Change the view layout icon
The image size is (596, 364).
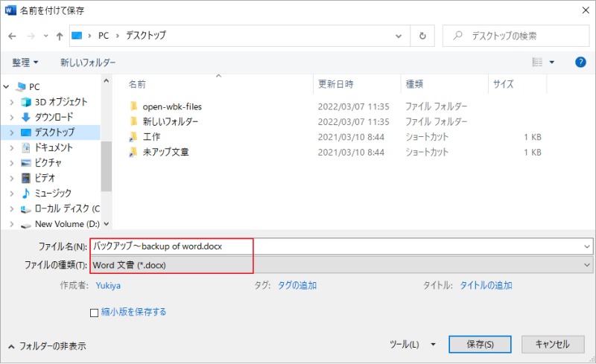pyautogui.click(x=537, y=62)
